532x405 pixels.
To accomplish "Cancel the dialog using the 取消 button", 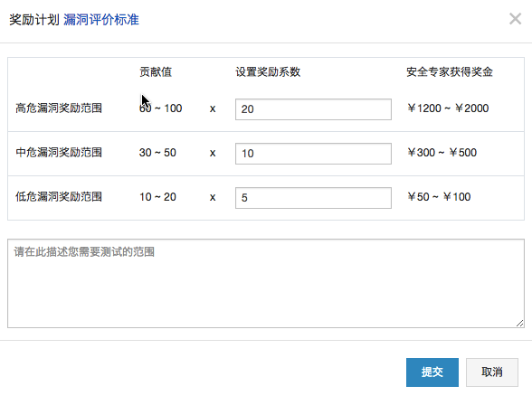I will coord(492,372).
